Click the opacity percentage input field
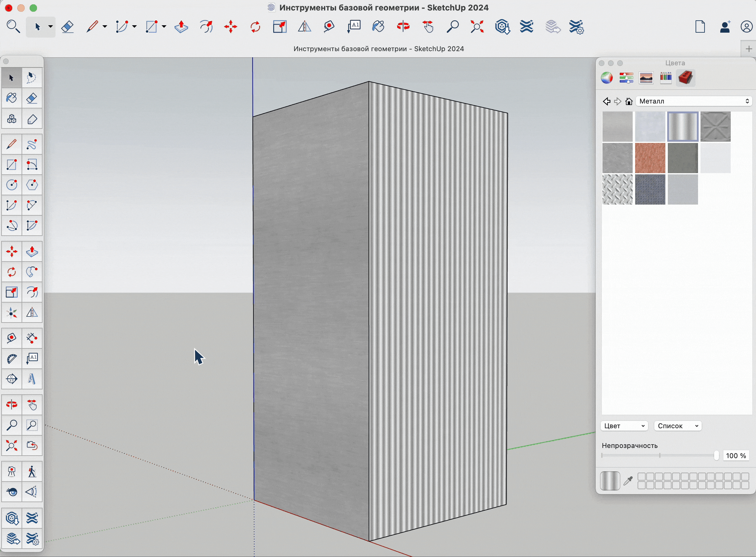The image size is (756, 557). (x=736, y=456)
